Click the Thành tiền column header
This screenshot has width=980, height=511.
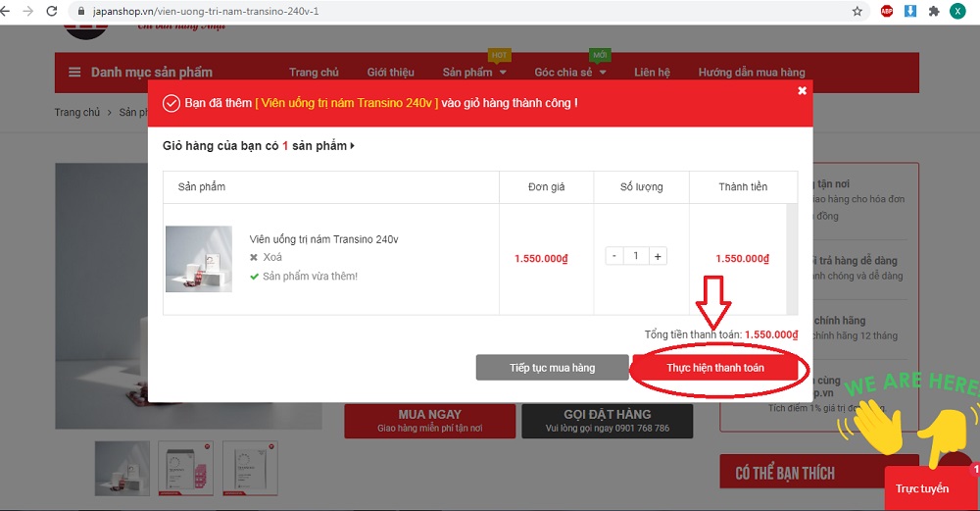(x=743, y=186)
